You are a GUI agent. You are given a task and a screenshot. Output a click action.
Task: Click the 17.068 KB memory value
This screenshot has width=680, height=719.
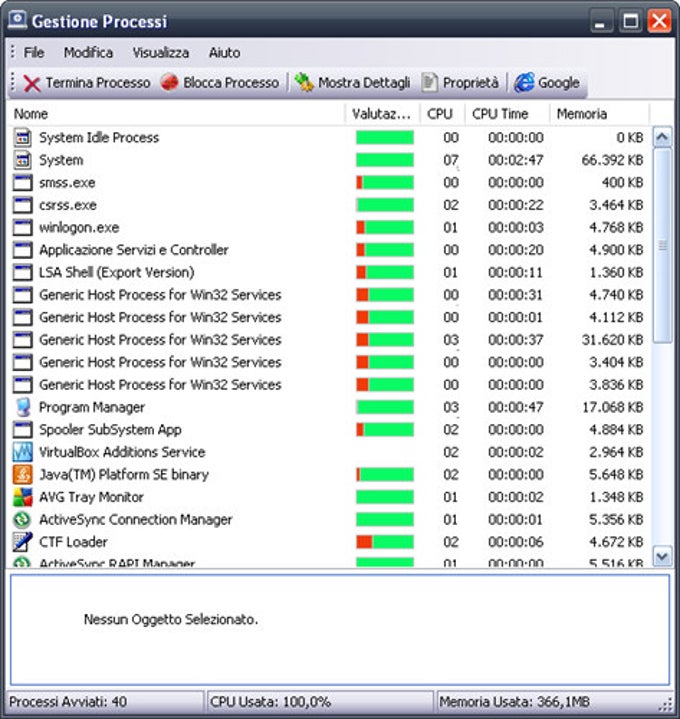(613, 407)
